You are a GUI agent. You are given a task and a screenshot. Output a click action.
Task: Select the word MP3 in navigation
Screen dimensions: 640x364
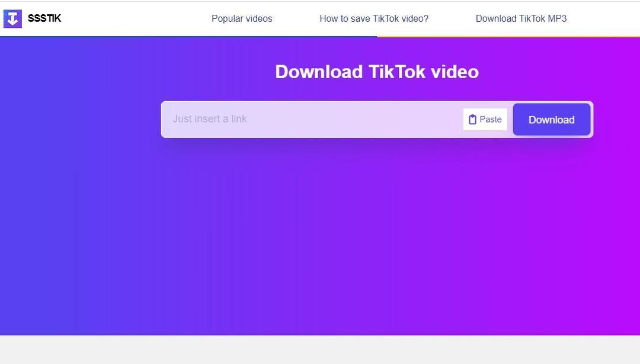(556, 18)
